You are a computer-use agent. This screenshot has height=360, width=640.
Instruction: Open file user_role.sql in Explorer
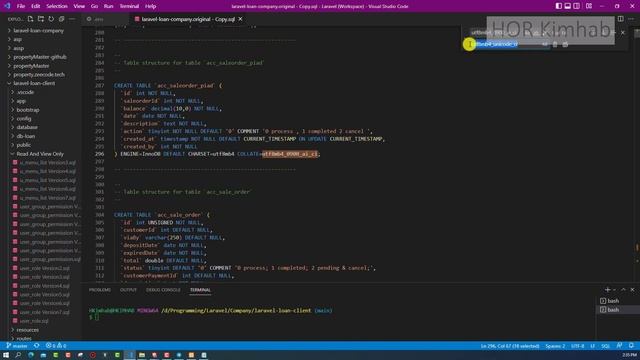(34, 321)
